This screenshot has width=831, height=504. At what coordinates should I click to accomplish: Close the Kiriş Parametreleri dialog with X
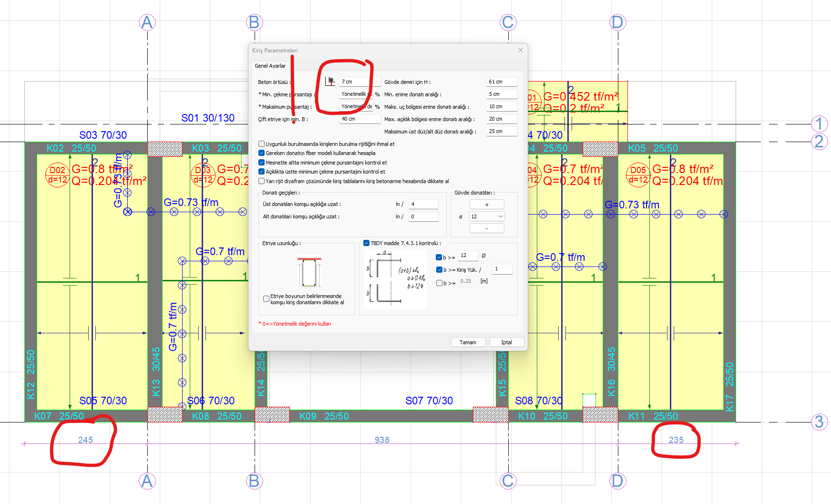click(520, 50)
